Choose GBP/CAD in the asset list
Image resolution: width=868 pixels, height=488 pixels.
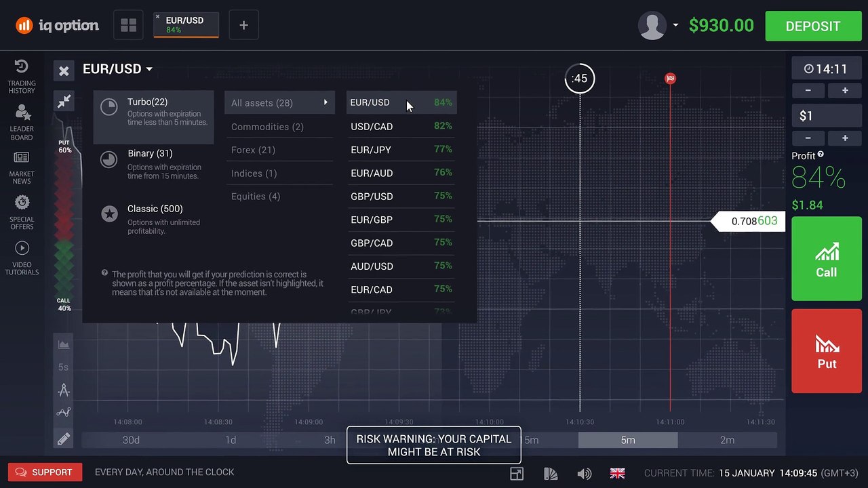pos(401,243)
